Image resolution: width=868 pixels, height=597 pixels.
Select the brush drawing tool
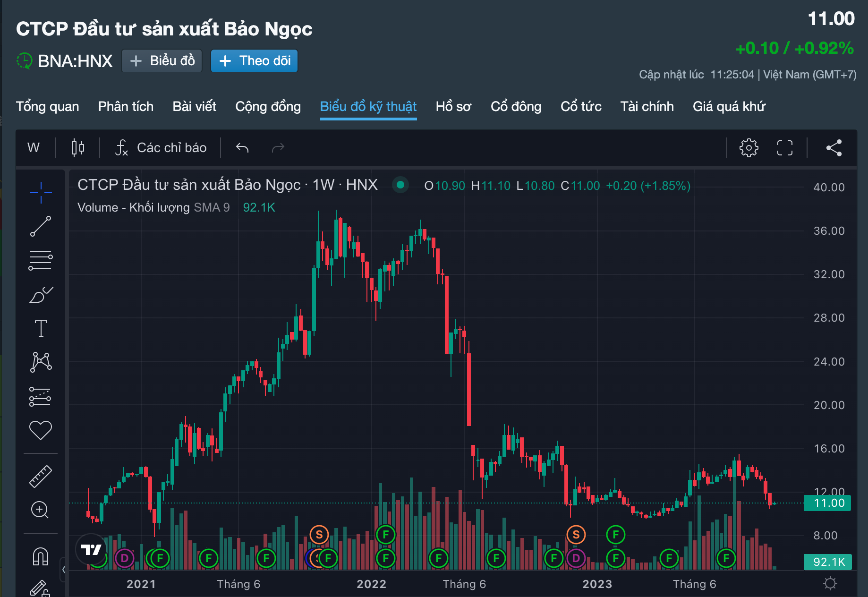pos(41,294)
